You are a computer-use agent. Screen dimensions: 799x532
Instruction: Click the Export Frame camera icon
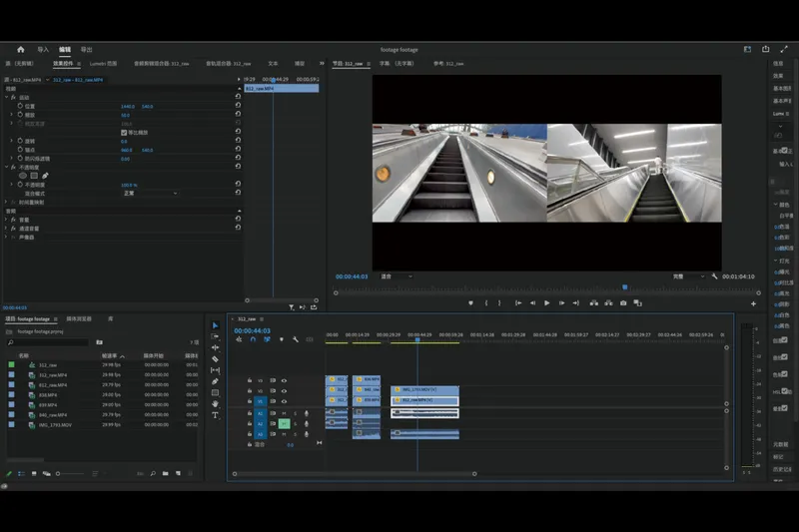tap(623, 302)
